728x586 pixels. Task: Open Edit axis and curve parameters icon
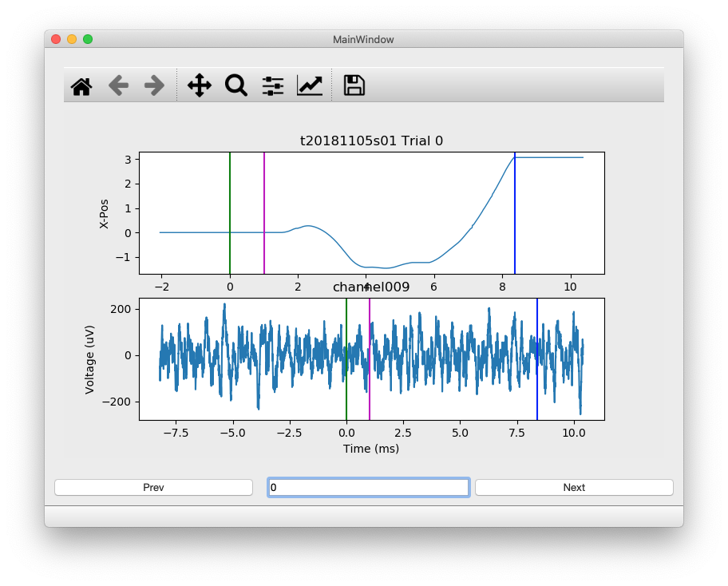[x=309, y=86]
